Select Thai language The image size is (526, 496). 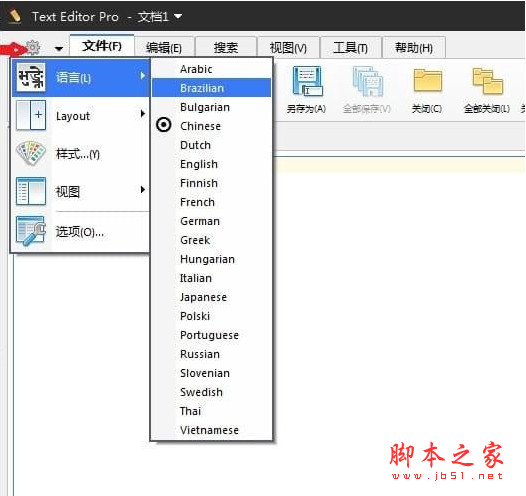click(211, 411)
